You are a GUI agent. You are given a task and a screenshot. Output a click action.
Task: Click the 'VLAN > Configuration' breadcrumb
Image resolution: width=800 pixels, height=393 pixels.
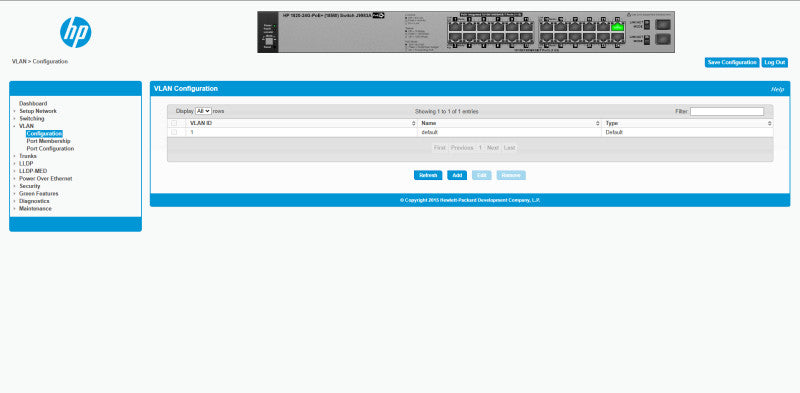[x=40, y=61]
